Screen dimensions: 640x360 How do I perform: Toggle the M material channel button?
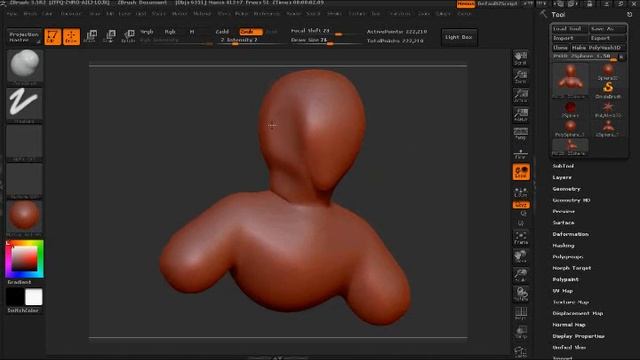(x=192, y=32)
